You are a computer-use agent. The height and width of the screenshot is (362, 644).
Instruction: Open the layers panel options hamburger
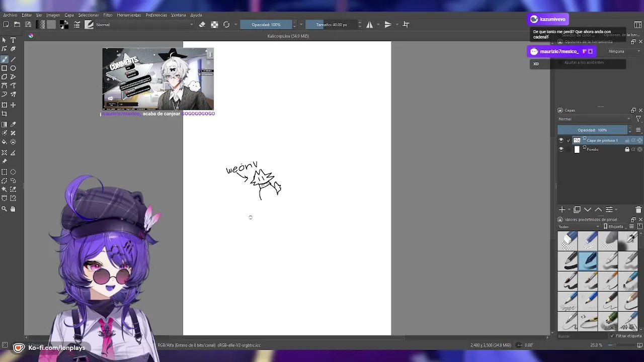pos(638,130)
